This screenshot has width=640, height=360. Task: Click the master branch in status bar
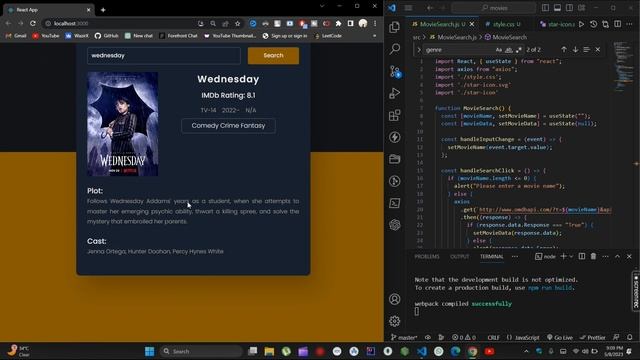click(404, 338)
